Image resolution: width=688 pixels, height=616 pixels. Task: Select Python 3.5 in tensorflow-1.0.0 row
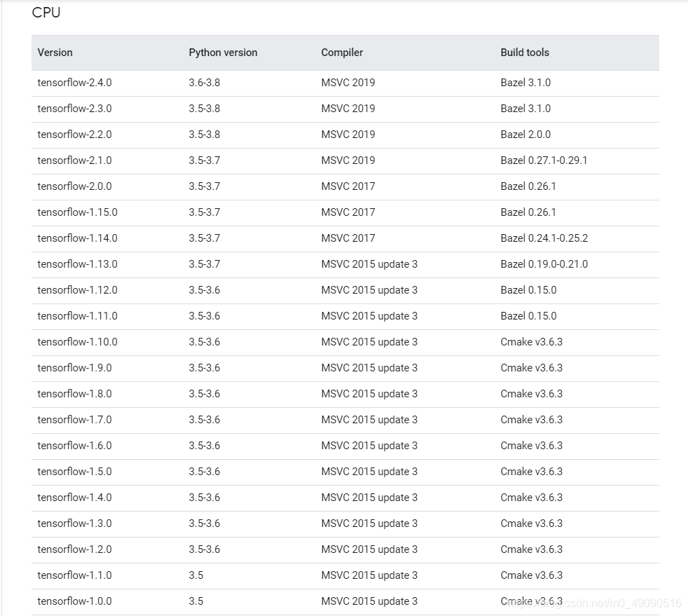click(x=196, y=601)
